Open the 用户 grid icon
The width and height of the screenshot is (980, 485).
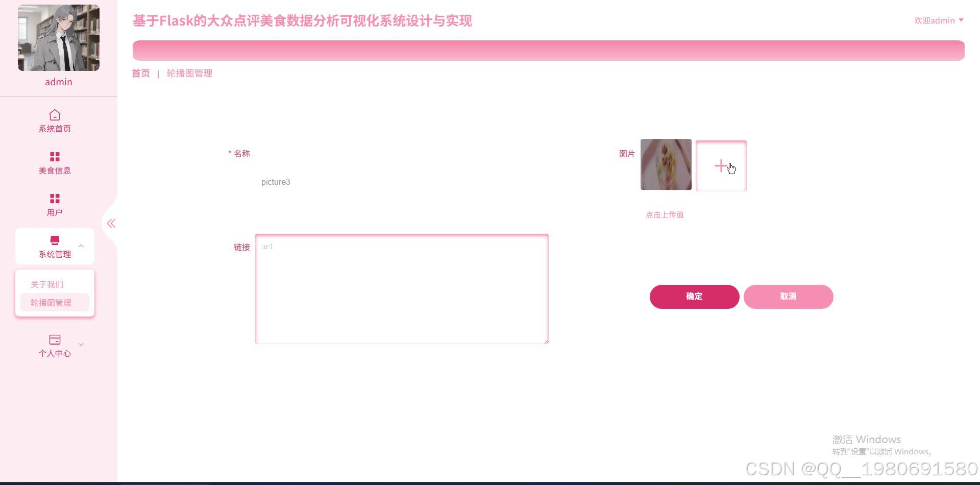[x=55, y=199]
